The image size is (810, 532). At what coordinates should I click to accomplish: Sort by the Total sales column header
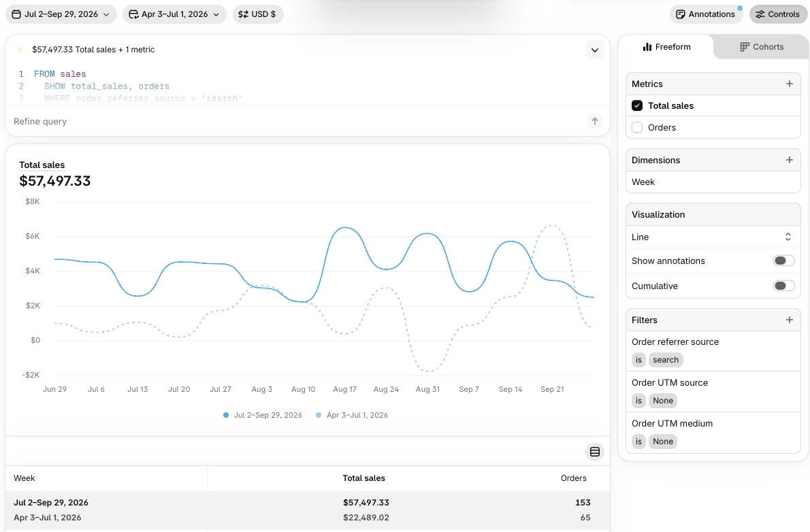coord(363,478)
